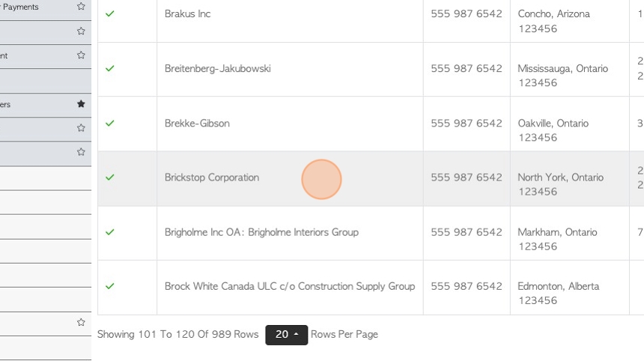Click the green checkmark for Brickstop Corporation

109,178
